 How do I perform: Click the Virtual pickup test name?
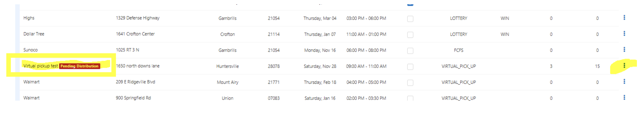click(x=41, y=66)
